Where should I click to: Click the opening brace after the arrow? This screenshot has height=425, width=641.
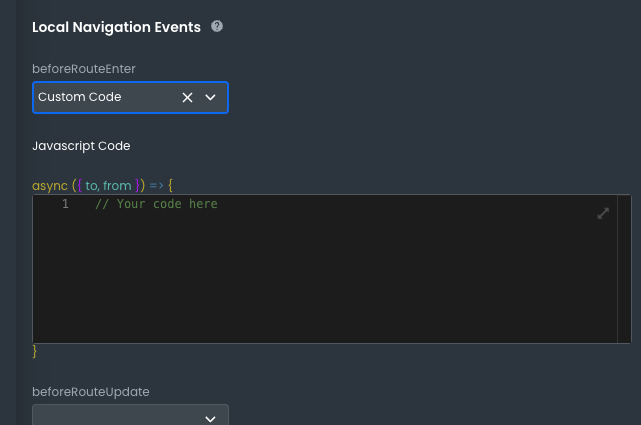click(171, 185)
